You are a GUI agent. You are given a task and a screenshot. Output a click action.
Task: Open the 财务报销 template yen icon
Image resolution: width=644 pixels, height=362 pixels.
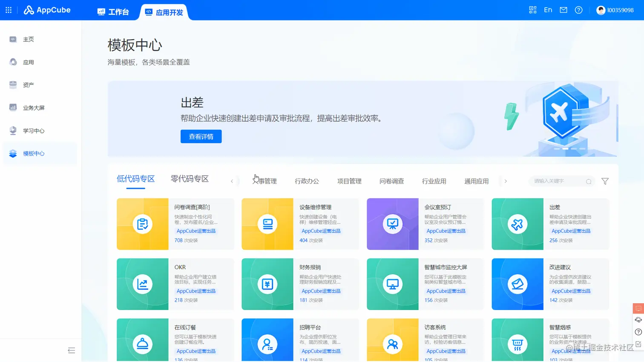point(267,284)
